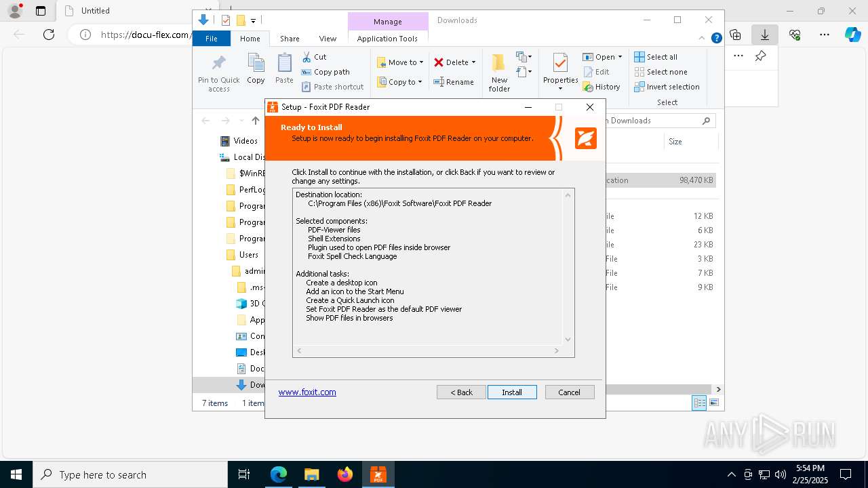Click the scroll down arrow in the summary box

coord(568,340)
